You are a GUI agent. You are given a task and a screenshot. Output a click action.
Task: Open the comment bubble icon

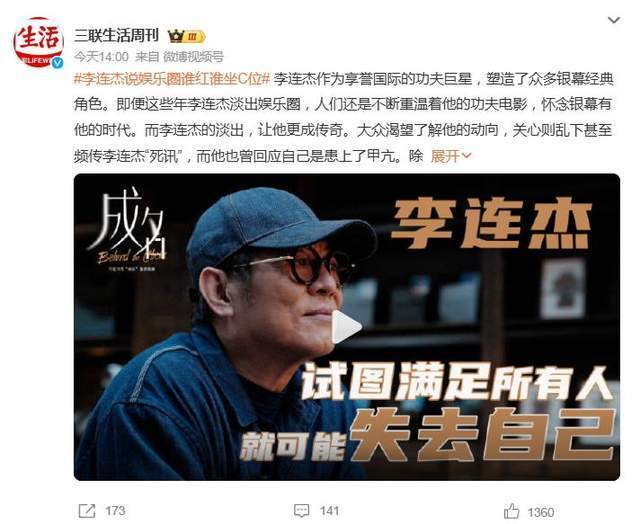[x=301, y=511]
